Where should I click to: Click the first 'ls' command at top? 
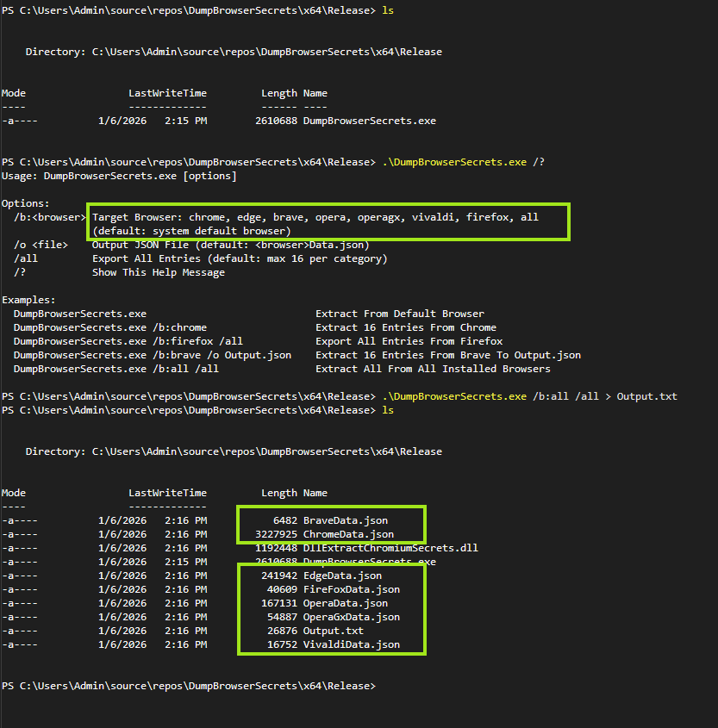388,10
